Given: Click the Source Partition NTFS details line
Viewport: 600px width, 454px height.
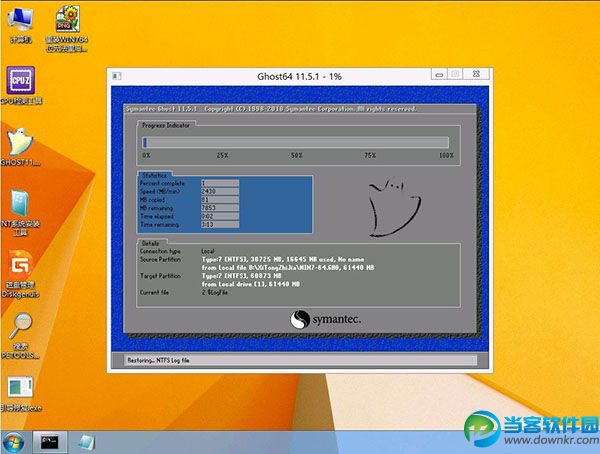Looking at the screenshot, I should pos(283,259).
